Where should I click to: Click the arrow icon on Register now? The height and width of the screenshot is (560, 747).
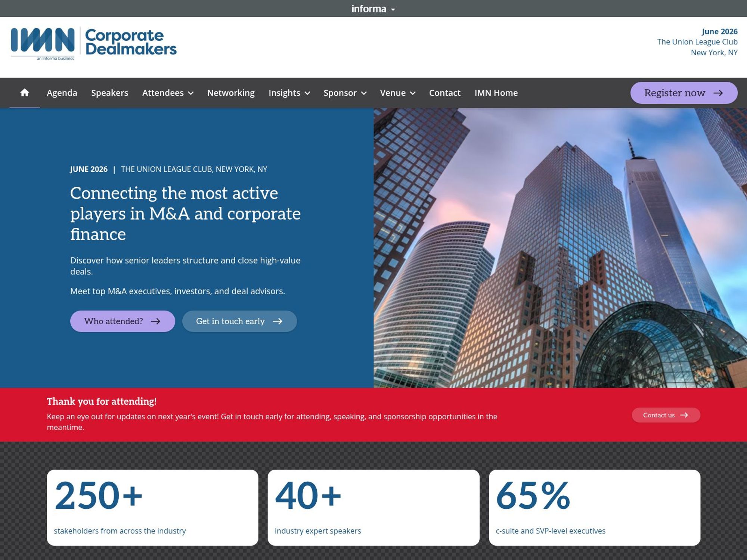[x=719, y=93]
